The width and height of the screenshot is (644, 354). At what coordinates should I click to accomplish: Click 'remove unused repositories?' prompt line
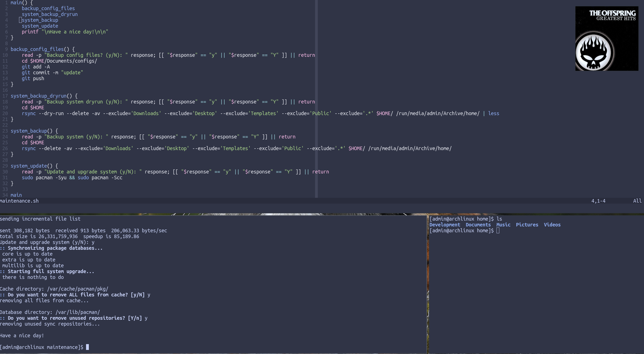click(74, 318)
